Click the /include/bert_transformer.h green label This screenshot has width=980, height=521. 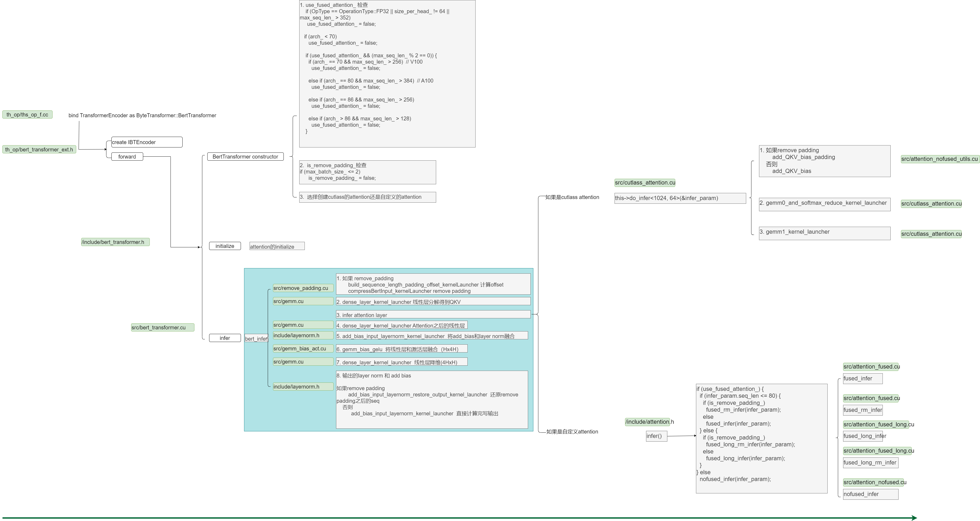coord(115,242)
